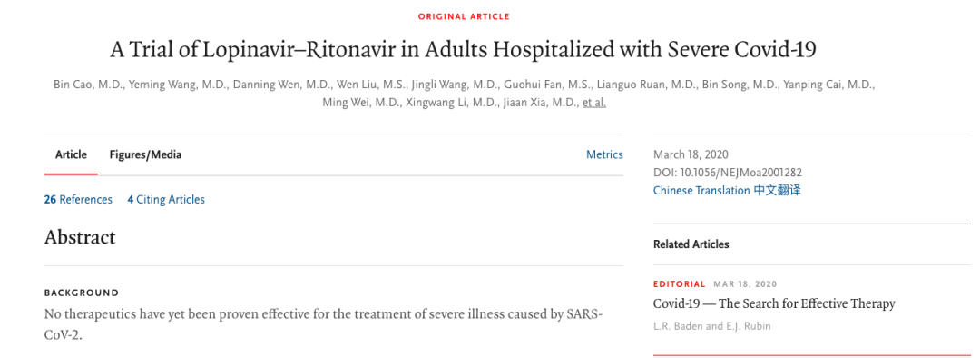The image size is (980, 358).
Task: Open the Article tab
Action: (71, 154)
